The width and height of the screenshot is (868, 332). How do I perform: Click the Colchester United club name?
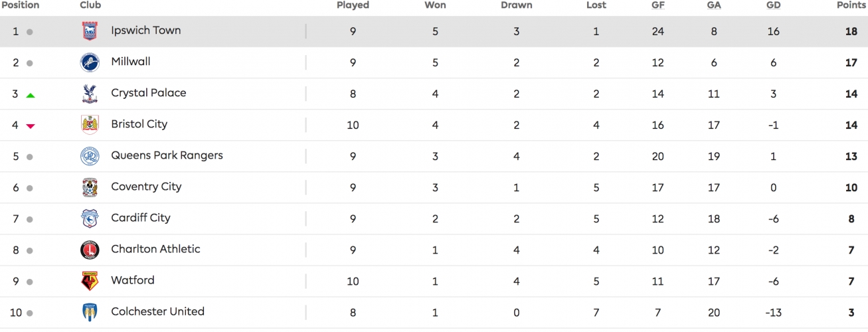157,311
